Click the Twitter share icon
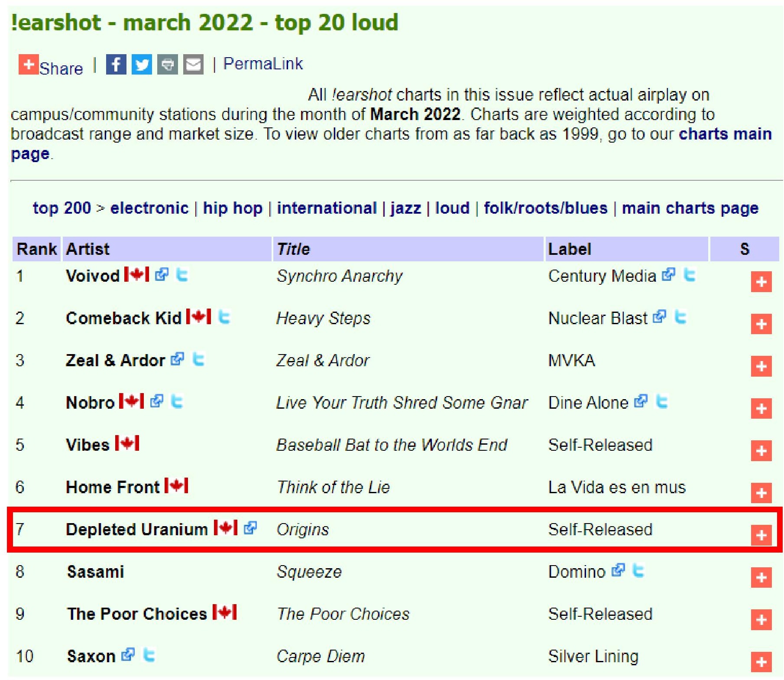Viewport: 784px width, 680px height. pos(141,65)
